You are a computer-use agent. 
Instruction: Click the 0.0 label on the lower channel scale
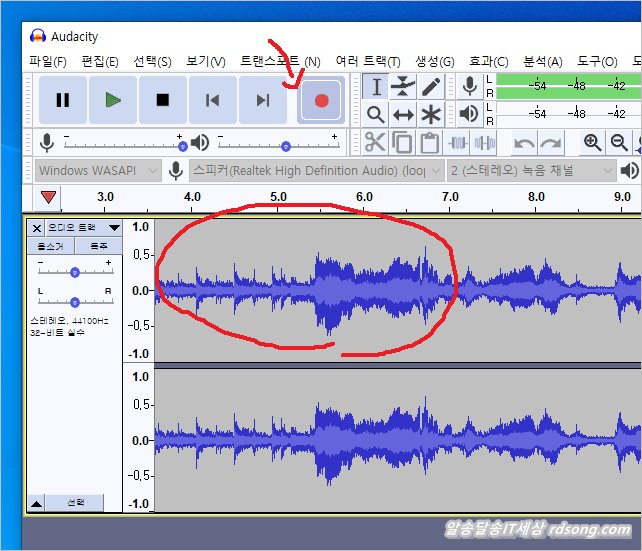[x=140, y=440]
